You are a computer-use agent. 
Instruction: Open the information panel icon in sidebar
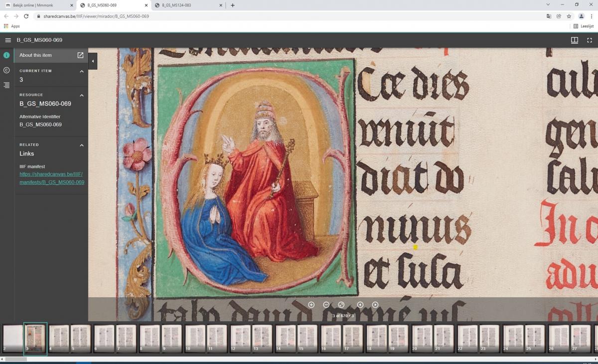point(6,55)
